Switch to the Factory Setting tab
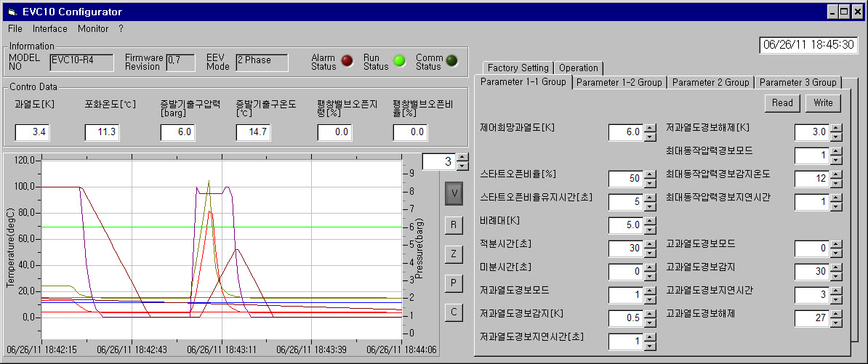The height and width of the screenshot is (364, 868). click(518, 68)
